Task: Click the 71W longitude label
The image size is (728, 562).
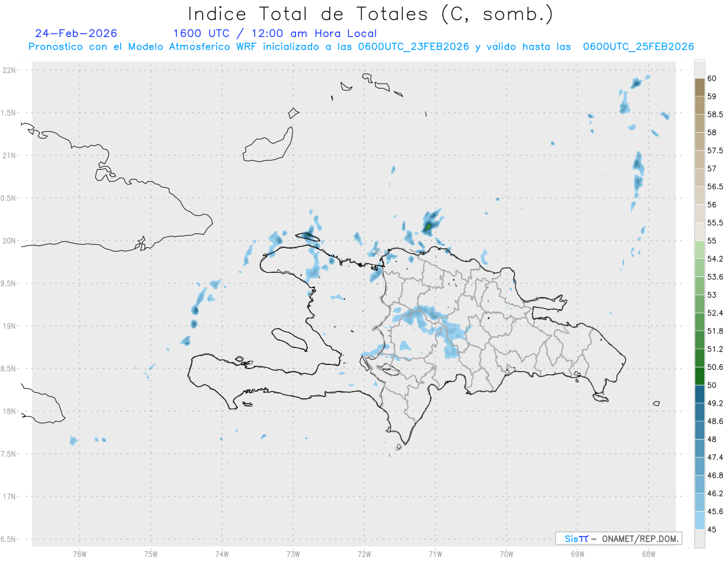Action: [x=435, y=554]
